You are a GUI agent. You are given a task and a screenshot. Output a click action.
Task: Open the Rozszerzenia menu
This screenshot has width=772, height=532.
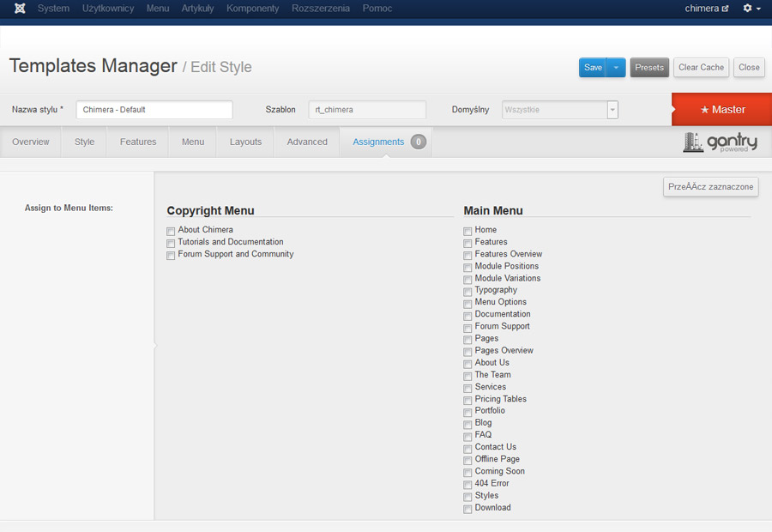tap(321, 9)
